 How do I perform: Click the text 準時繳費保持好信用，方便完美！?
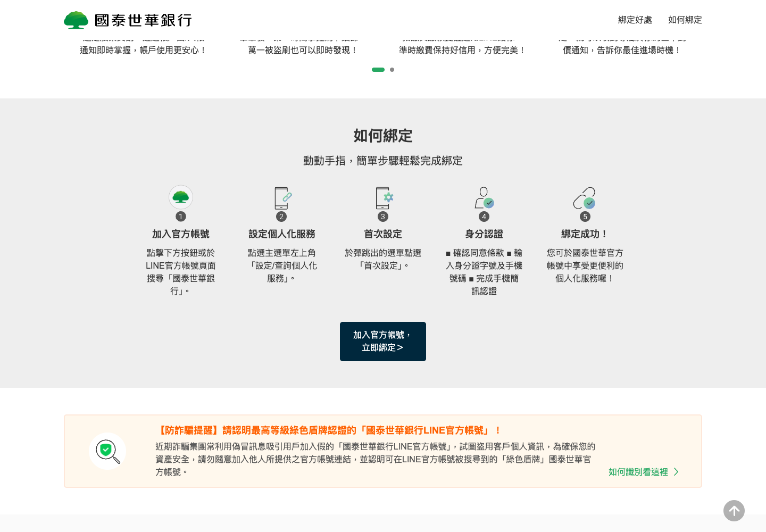point(463,50)
